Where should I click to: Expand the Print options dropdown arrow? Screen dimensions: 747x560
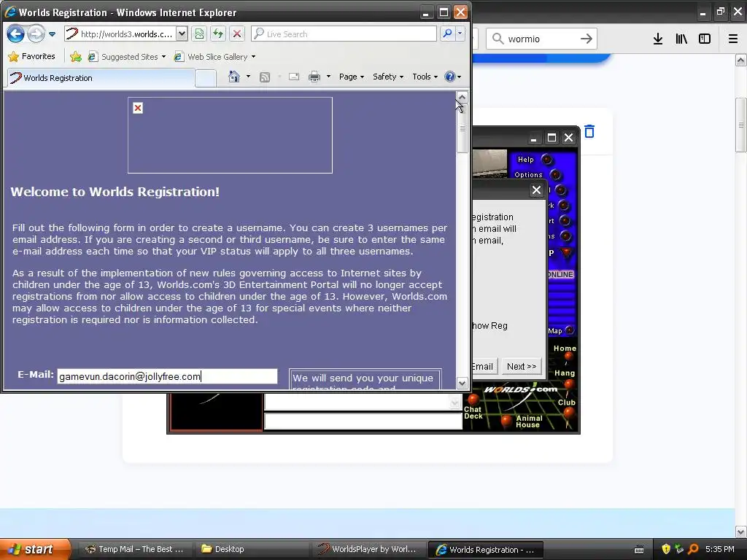[328, 77]
